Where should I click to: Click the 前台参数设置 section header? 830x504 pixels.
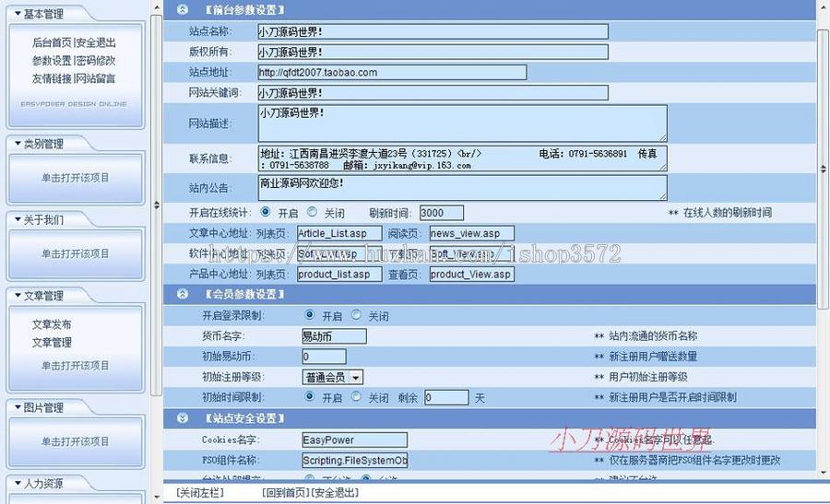(489, 10)
